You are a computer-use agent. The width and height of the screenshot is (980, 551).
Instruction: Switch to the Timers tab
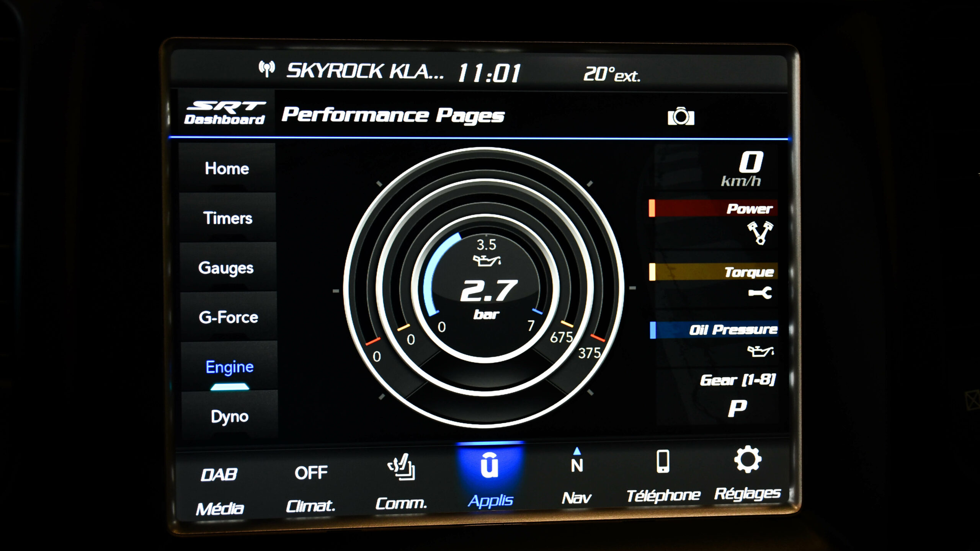coord(228,218)
